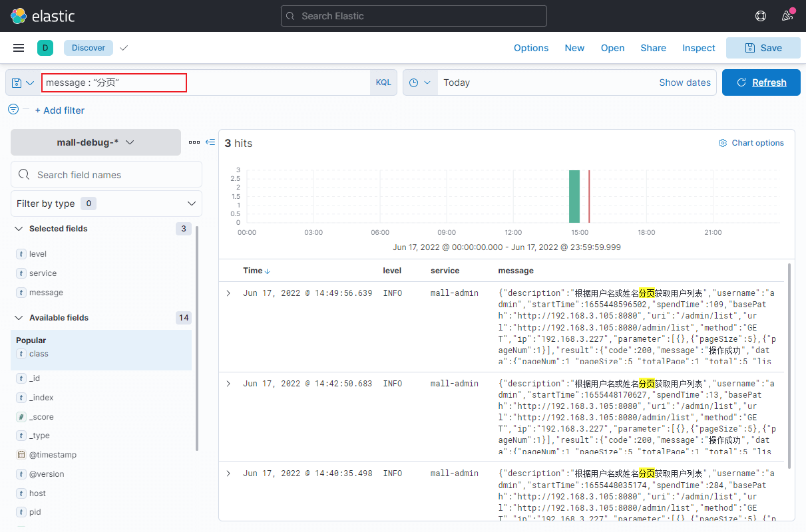Image resolution: width=806 pixels, height=532 pixels.
Task: Click the green D space avatar
Action: (x=45, y=48)
